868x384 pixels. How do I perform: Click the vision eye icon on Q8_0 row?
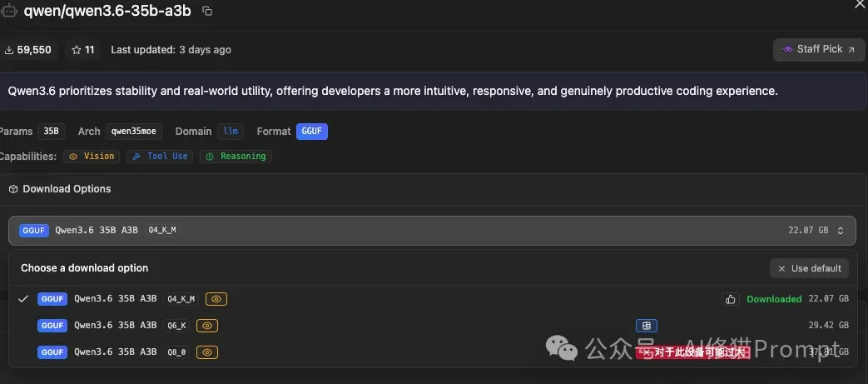(x=208, y=352)
